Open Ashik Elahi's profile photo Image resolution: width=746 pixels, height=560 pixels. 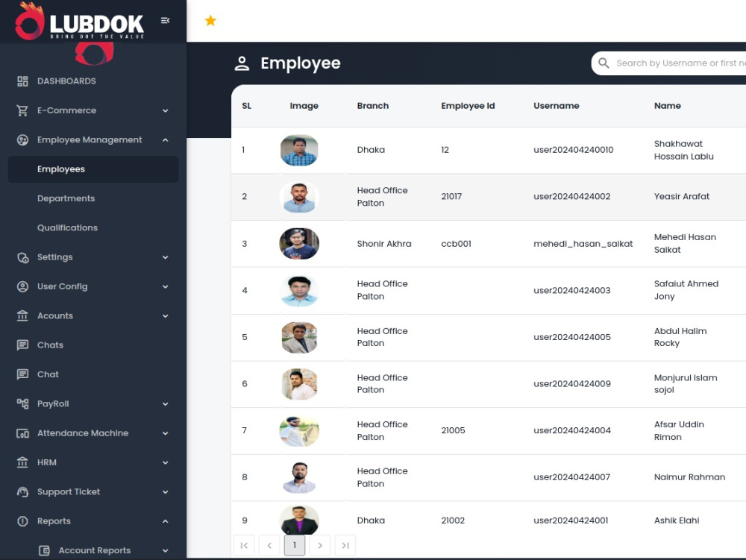[x=299, y=520]
